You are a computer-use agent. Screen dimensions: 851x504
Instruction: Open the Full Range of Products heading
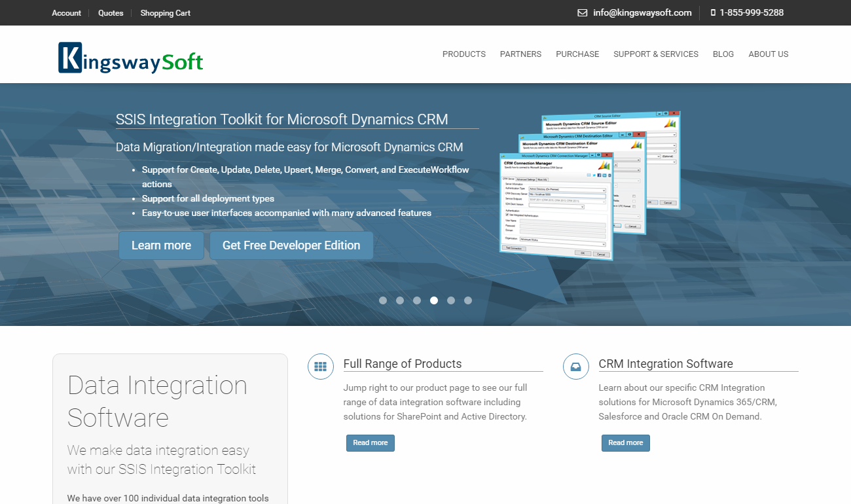click(x=403, y=364)
